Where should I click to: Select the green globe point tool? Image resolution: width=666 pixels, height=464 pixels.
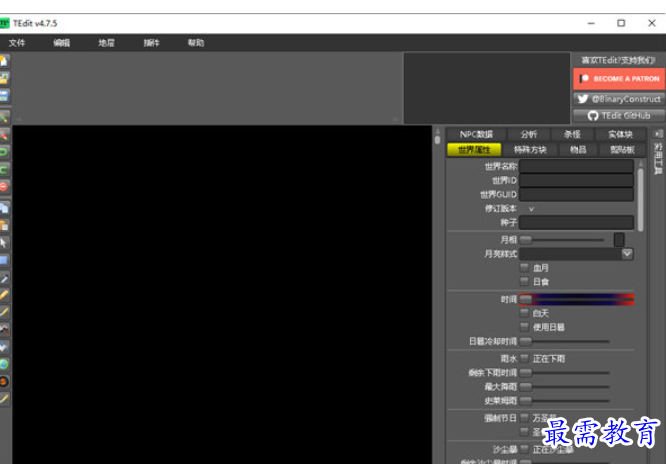4,364
